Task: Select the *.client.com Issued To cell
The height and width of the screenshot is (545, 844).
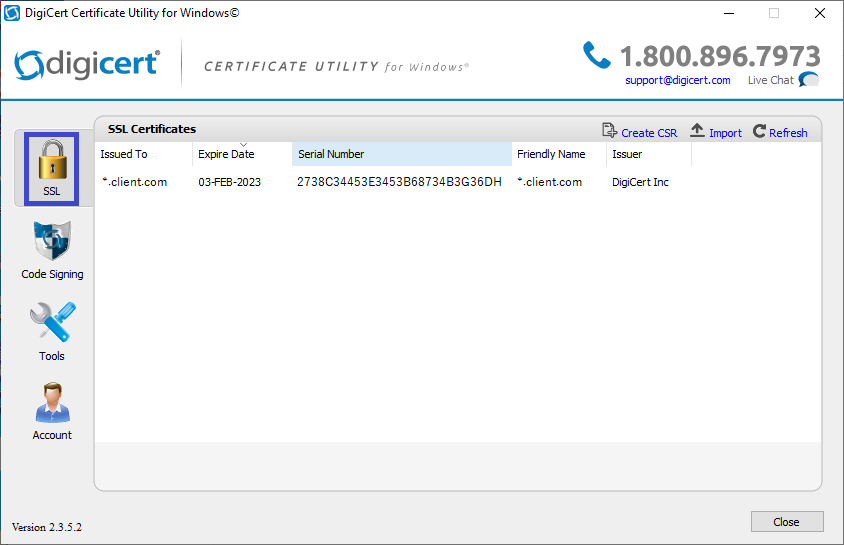Action: point(135,182)
